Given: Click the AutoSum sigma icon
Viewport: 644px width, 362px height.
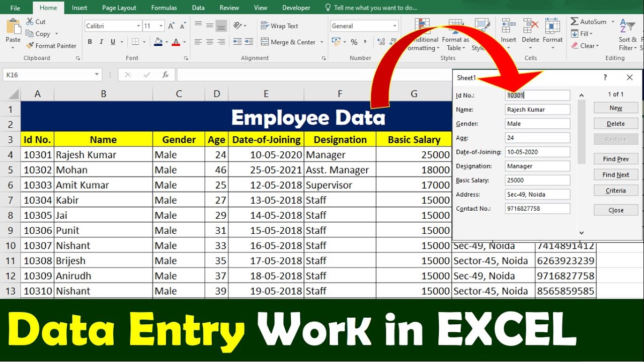Looking at the screenshot, I should tap(575, 22).
